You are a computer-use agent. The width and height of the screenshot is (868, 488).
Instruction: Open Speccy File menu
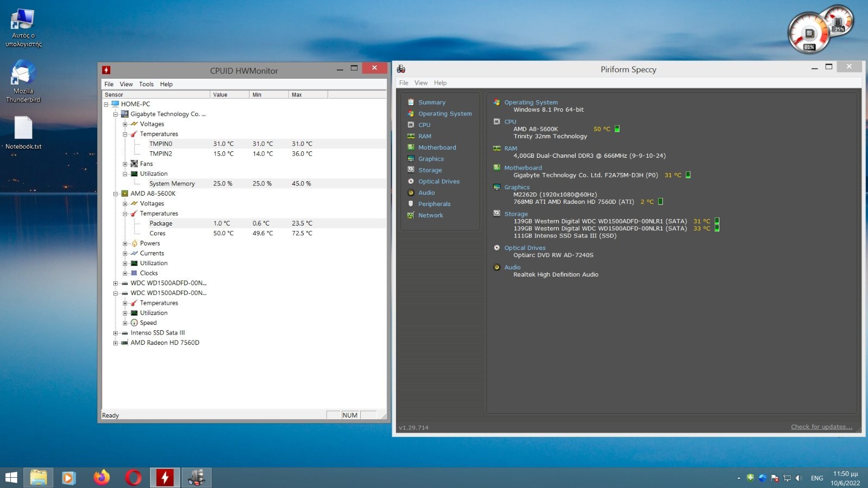tap(404, 83)
